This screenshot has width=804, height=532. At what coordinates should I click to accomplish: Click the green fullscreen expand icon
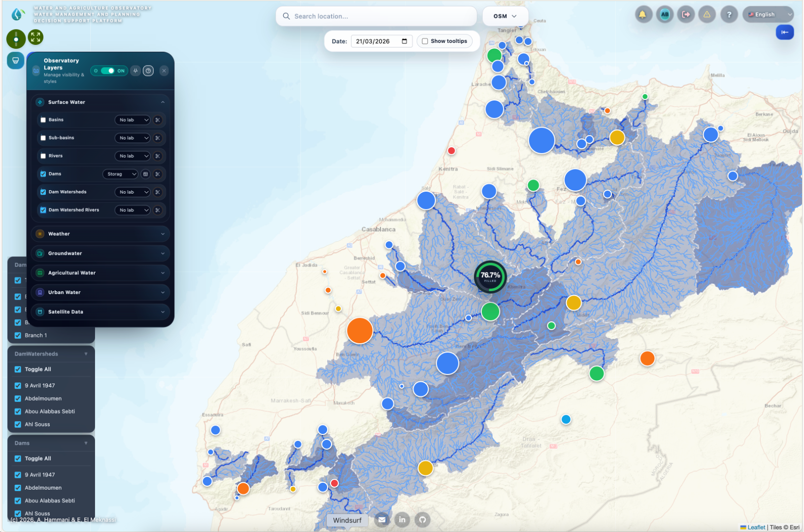point(35,37)
